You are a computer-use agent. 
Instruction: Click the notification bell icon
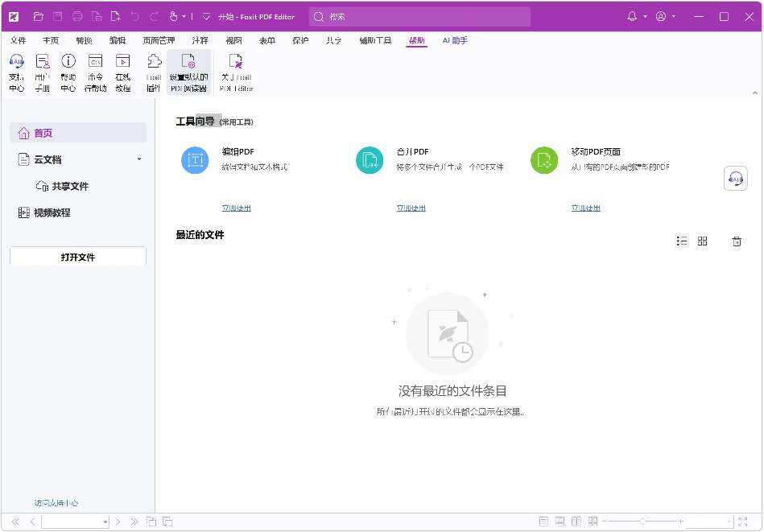632,17
